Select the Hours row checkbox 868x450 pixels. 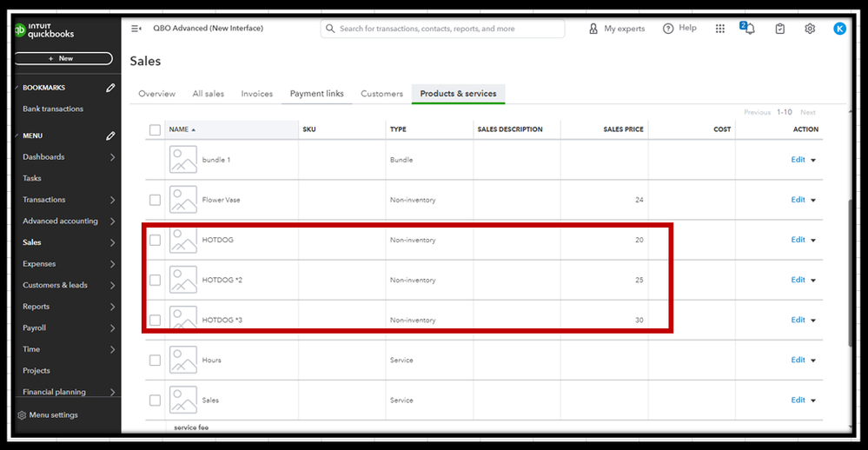click(x=155, y=360)
